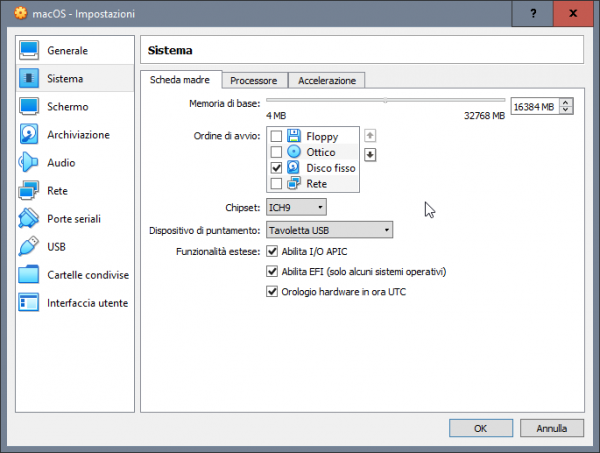
Task: Open the USB settings section
Action: [75, 246]
